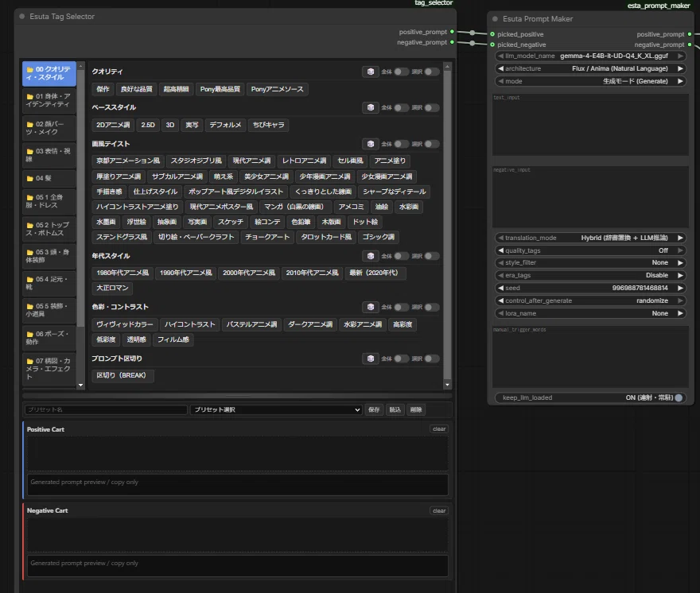Open the llm_model_name gemma model selector
This screenshot has width=700, height=593.
pyautogui.click(x=589, y=56)
